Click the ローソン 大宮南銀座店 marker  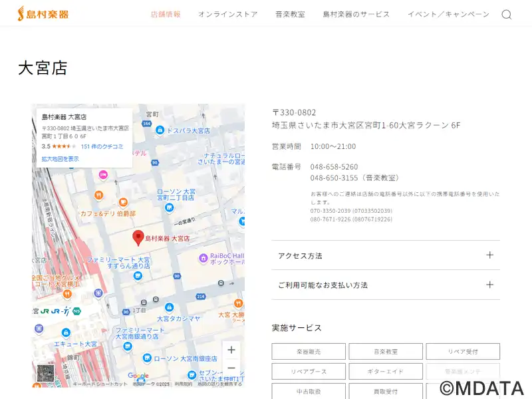coord(147,358)
